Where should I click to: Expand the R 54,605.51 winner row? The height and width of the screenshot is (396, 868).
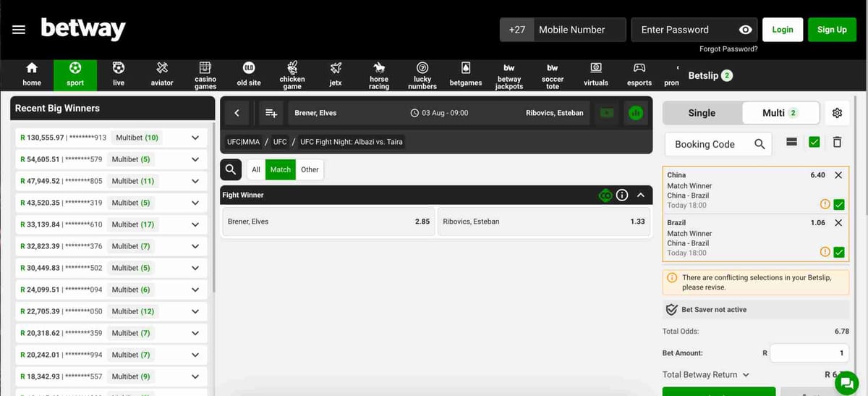[195, 159]
